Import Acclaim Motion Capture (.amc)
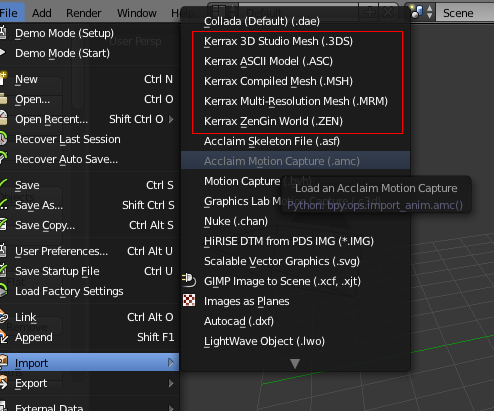Image resolution: width=494 pixels, height=411 pixels. pyautogui.click(x=295, y=161)
